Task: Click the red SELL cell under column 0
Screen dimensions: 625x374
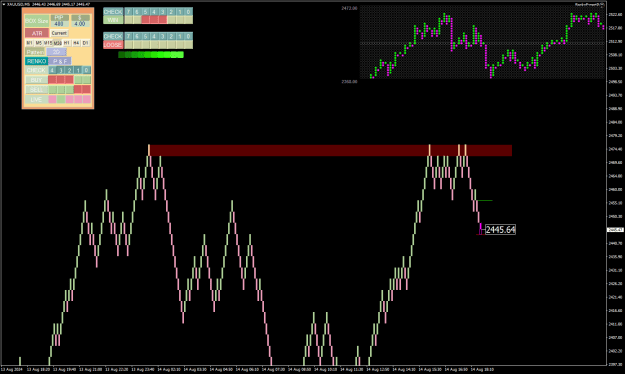Action: pos(86,89)
